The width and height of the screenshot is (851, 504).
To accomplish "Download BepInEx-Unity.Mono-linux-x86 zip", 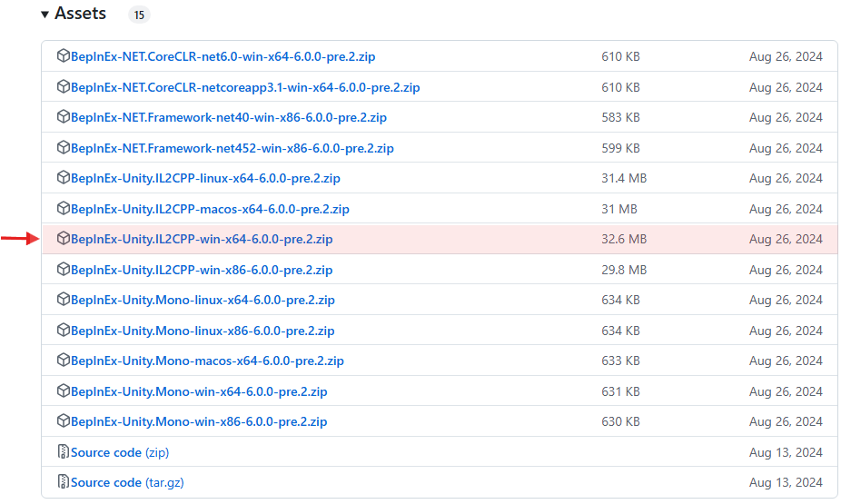I will (x=203, y=331).
